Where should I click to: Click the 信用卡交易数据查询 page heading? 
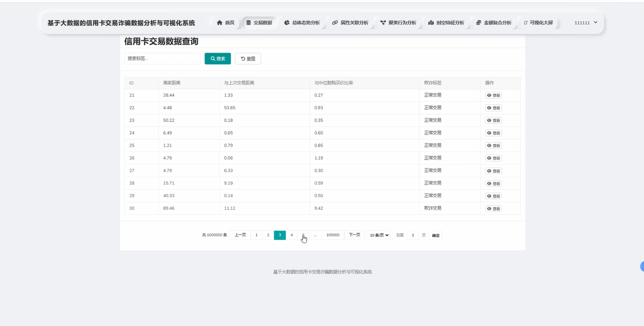tap(161, 42)
